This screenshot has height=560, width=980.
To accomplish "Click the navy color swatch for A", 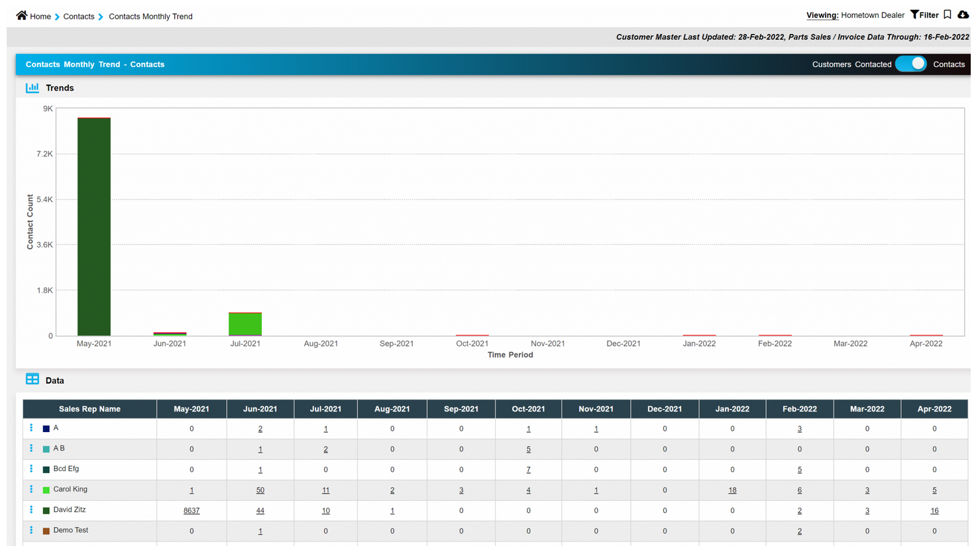I will coord(46,429).
